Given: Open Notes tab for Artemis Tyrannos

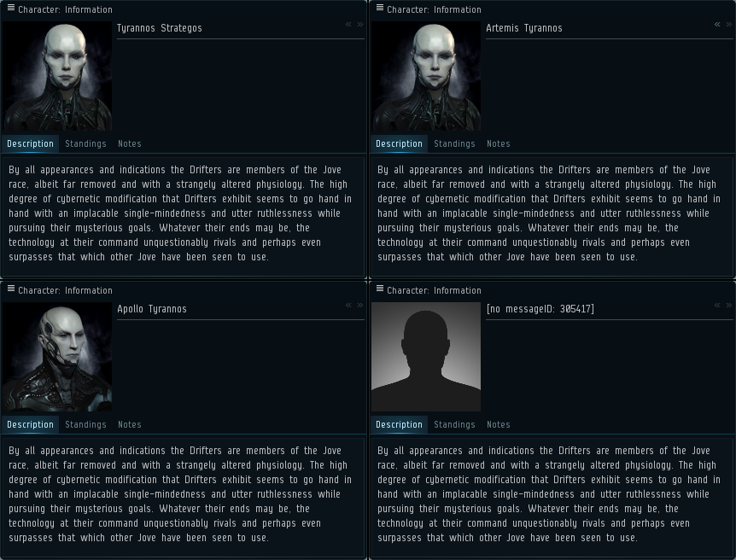Looking at the screenshot, I should [x=499, y=143].
